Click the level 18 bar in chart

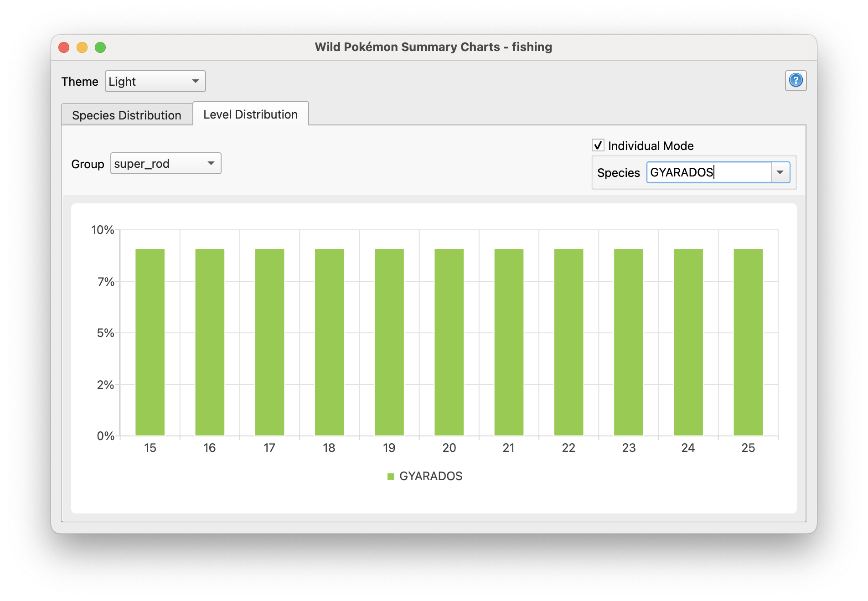pos(329,342)
